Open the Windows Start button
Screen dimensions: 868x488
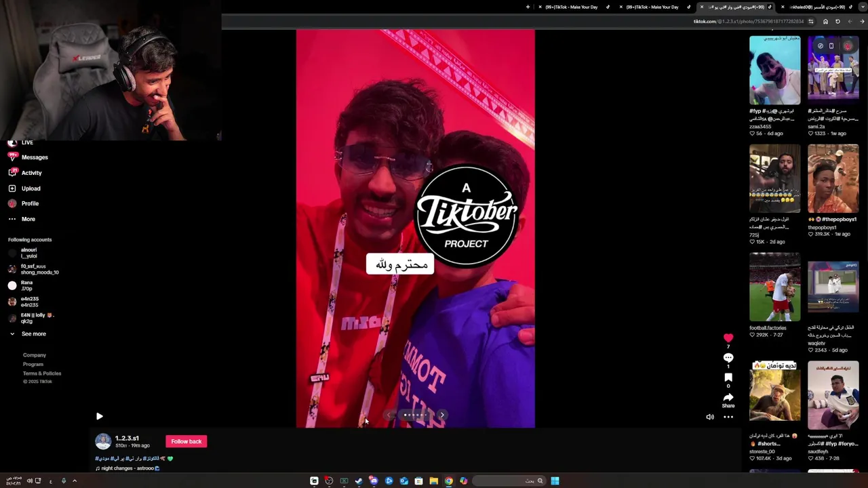pyautogui.click(x=555, y=481)
